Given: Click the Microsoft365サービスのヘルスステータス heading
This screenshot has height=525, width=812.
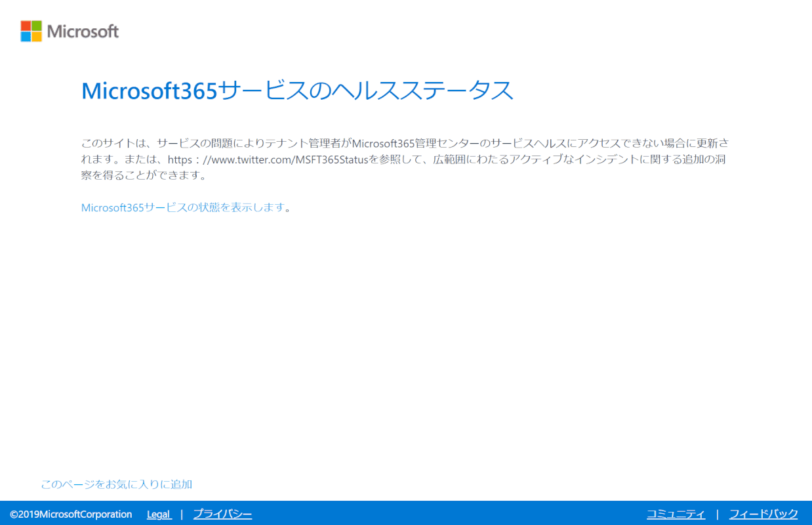Looking at the screenshot, I should pyautogui.click(x=297, y=91).
